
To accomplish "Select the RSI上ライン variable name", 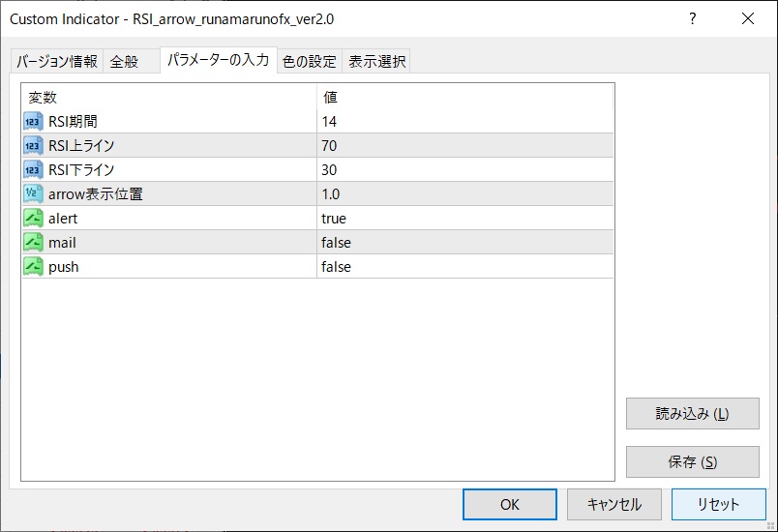I will [x=81, y=146].
